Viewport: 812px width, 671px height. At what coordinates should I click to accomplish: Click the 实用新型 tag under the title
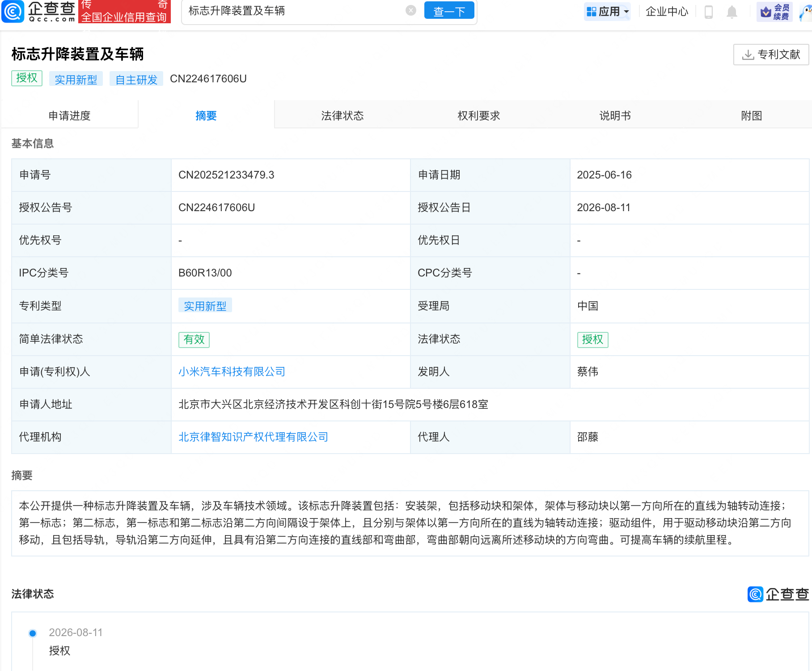pos(76,79)
